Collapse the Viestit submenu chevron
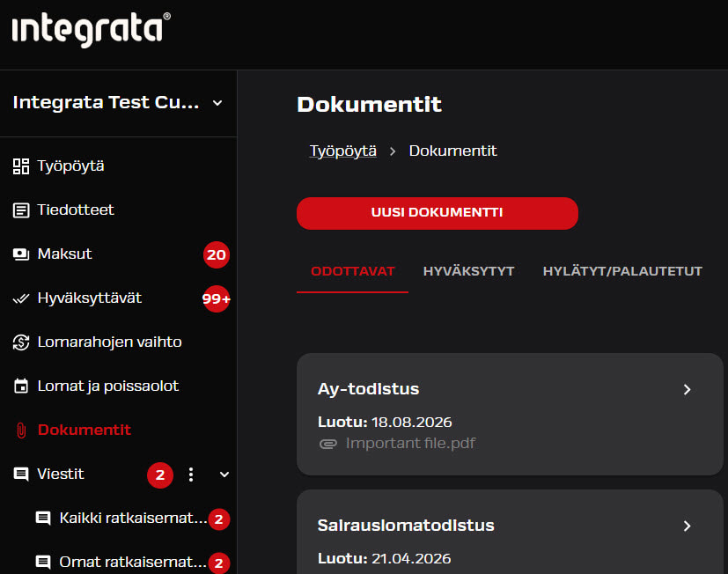Screen dimensions: 728x574 tap(224, 475)
